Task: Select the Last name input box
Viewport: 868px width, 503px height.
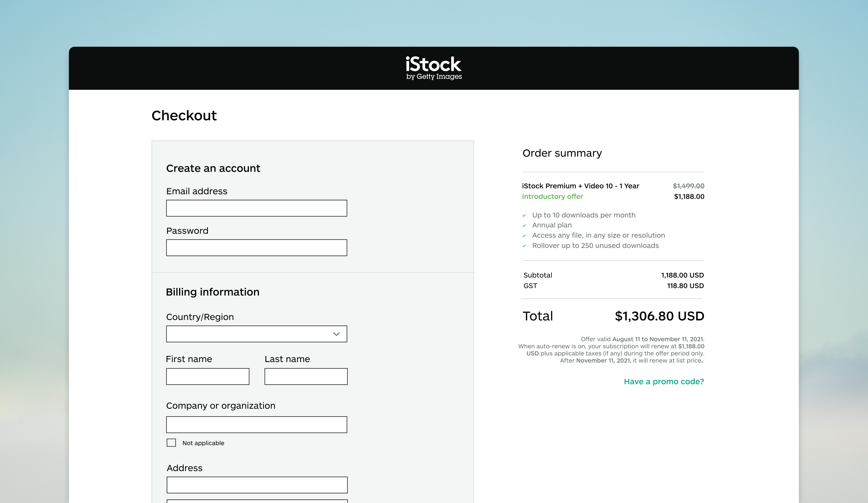Action: 306,376
